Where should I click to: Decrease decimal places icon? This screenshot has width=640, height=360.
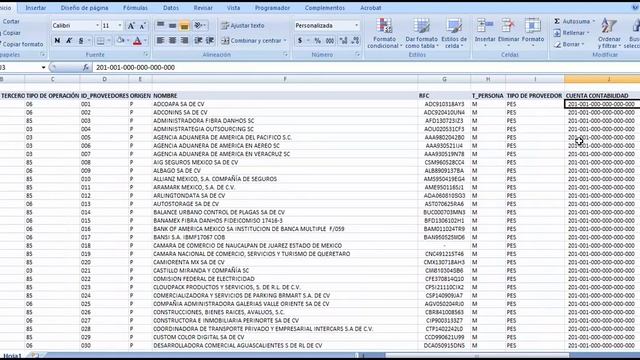tap(355, 40)
